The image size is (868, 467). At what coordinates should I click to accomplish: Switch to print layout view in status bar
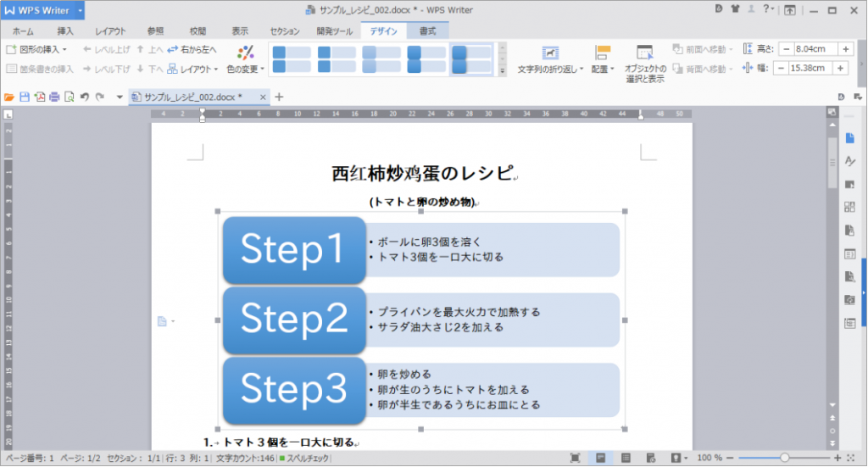[x=601, y=458]
